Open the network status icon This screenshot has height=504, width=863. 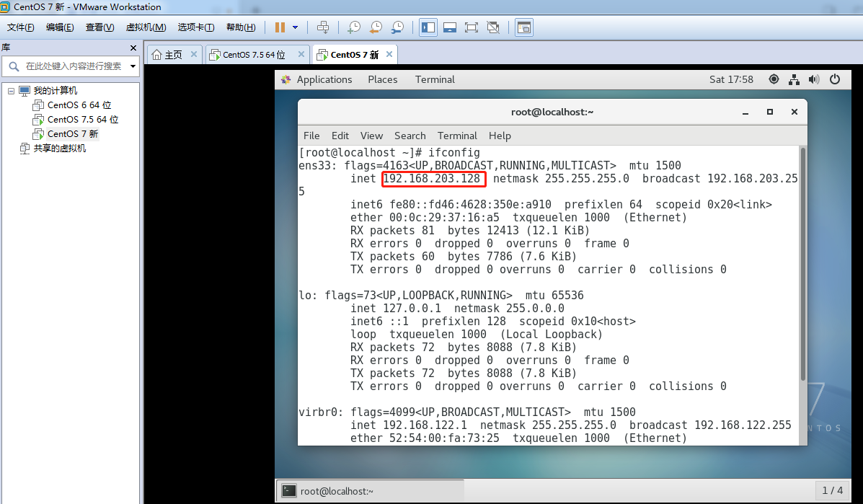pyautogui.click(x=794, y=79)
